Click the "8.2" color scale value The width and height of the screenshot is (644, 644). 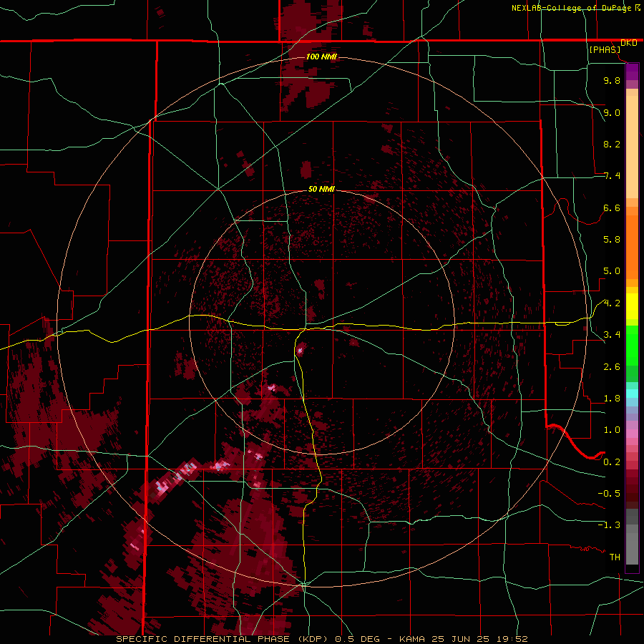tap(612, 144)
